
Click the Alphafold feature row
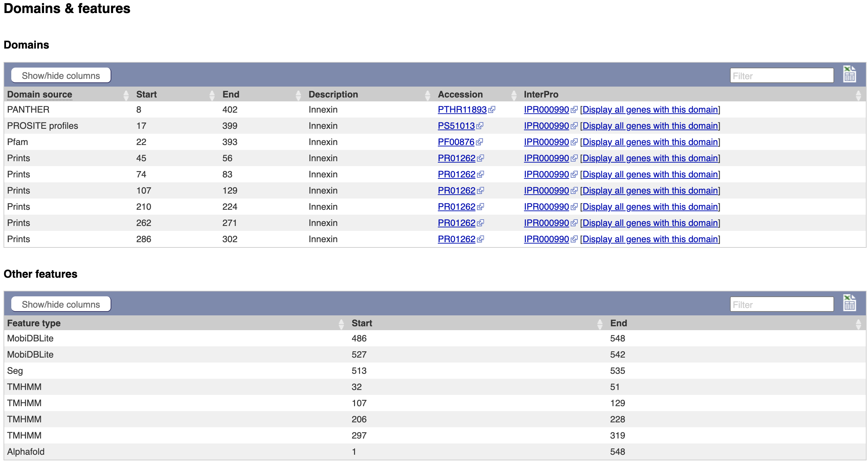[435, 452]
